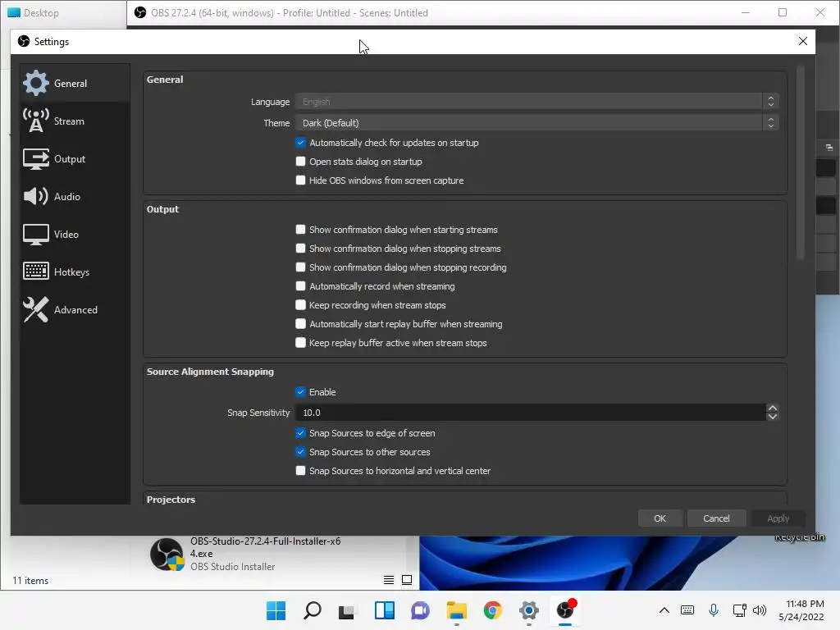Enable Hide OBS windows from screen capture
This screenshot has height=630, width=840.
[x=300, y=180]
